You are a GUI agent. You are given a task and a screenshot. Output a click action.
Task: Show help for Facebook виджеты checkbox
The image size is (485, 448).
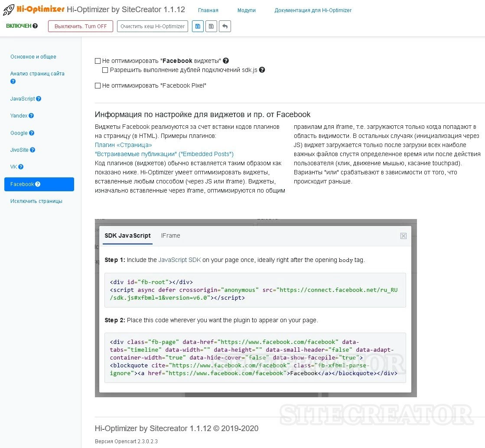pyautogui.click(x=226, y=61)
